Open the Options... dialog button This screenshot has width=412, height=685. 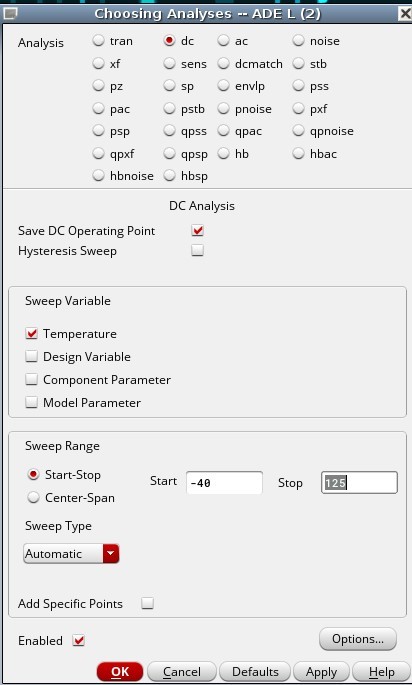tap(358, 639)
